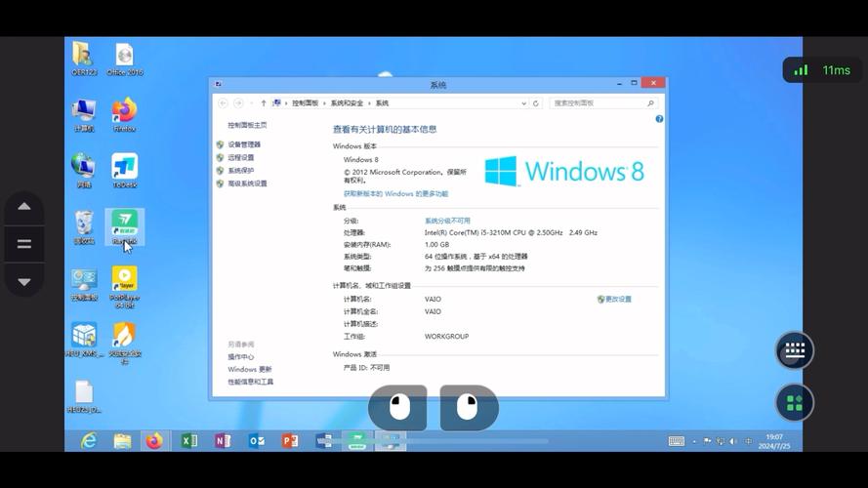Expand the recent locations arrow beside Forward
Image resolution: width=868 pixels, height=488 pixels.
pyautogui.click(x=251, y=102)
